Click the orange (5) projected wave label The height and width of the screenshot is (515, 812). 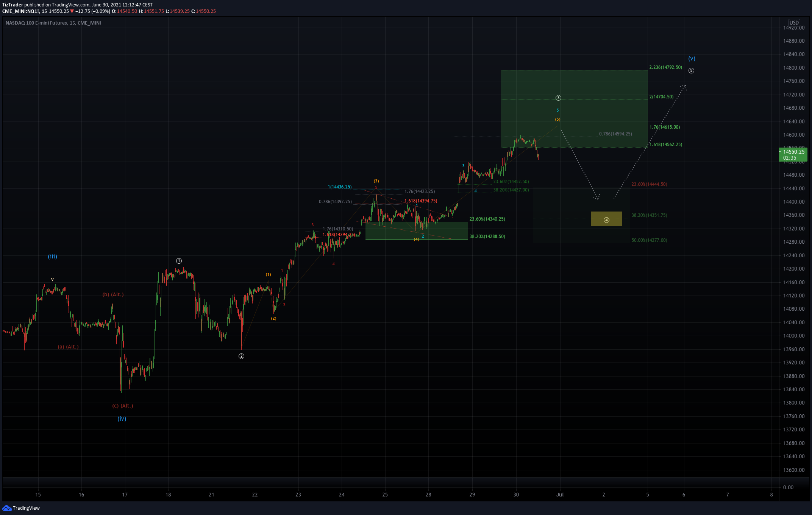coord(557,119)
